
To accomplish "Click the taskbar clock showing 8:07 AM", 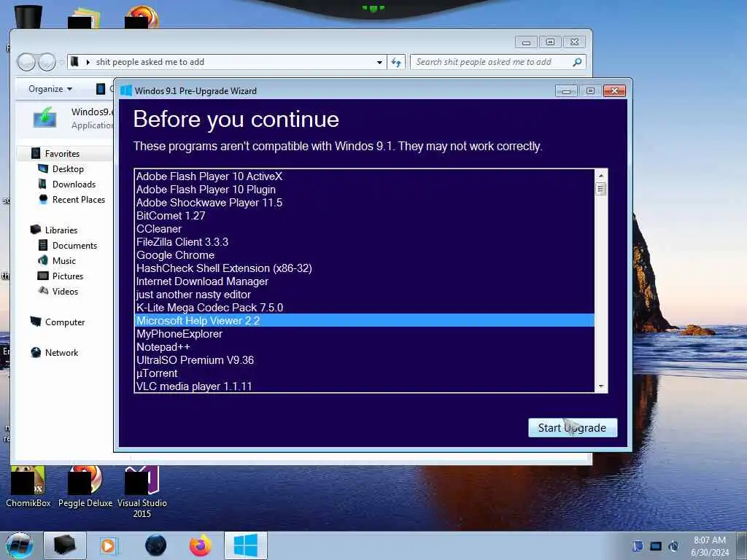I will click(710, 546).
